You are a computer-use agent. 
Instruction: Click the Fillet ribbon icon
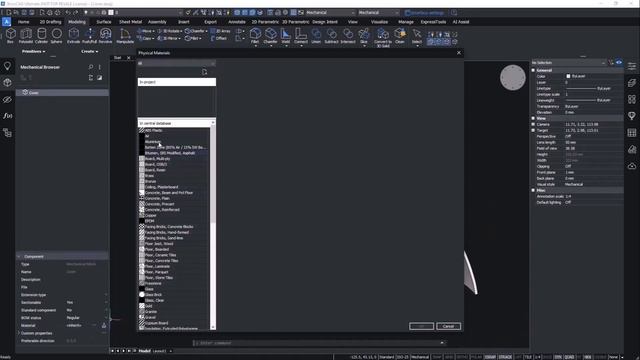[x=255, y=36]
